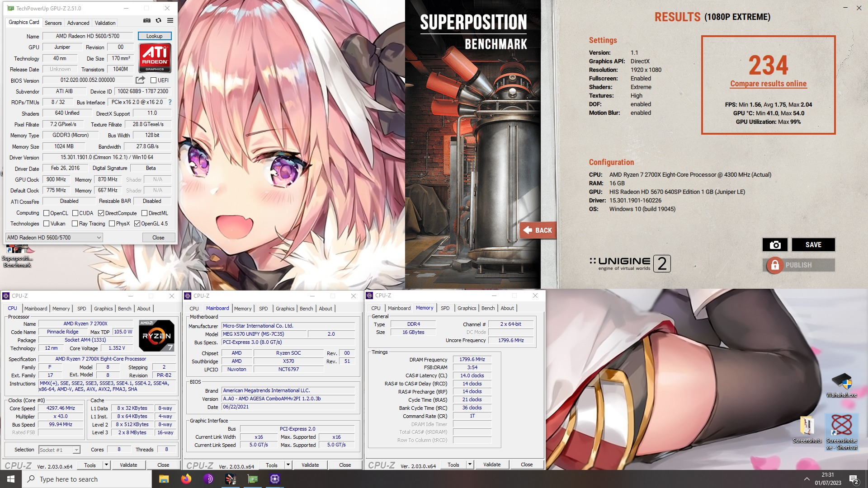Click the GPU-Z refresh icon
The width and height of the screenshot is (868, 488).
pyautogui.click(x=158, y=20)
